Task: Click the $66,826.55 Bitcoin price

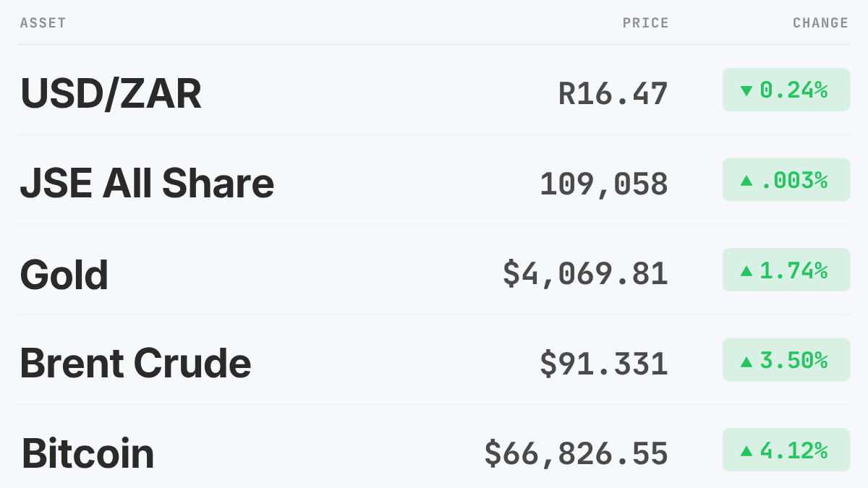Action: pos(576,453)
